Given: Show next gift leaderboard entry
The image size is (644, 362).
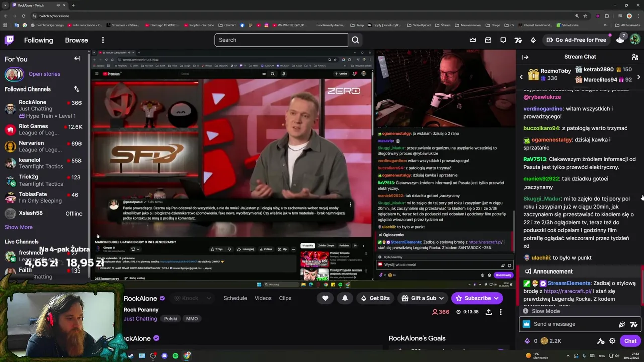Looking at the screenshot, I should (x=639, y=77).
